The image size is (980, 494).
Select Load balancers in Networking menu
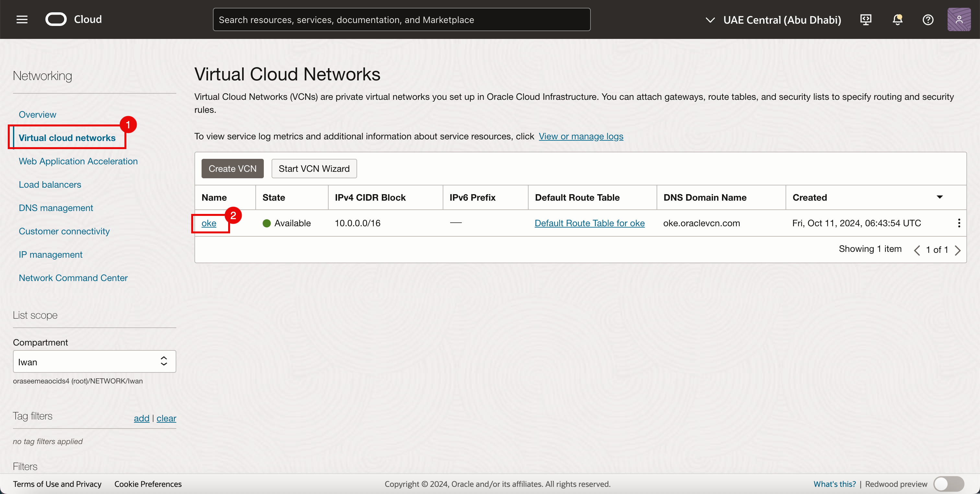[x=50, y=184]
